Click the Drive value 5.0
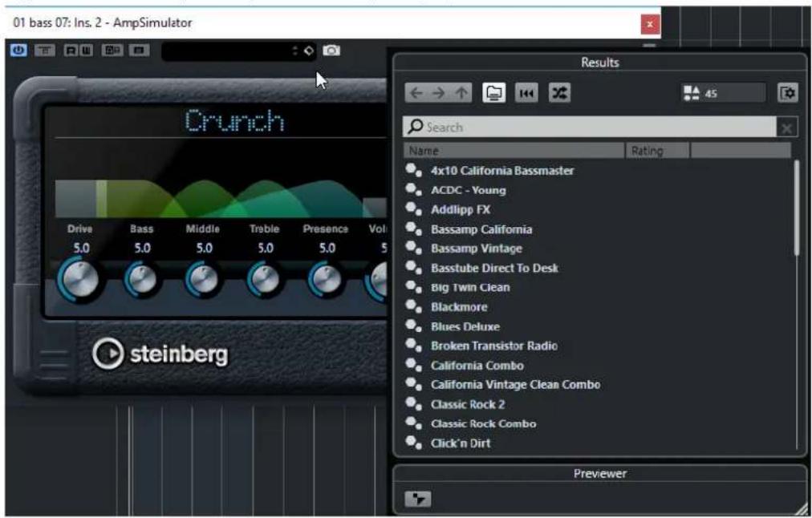Image resolution: width=812 pixels, height=518 pixels. point(81,248)
